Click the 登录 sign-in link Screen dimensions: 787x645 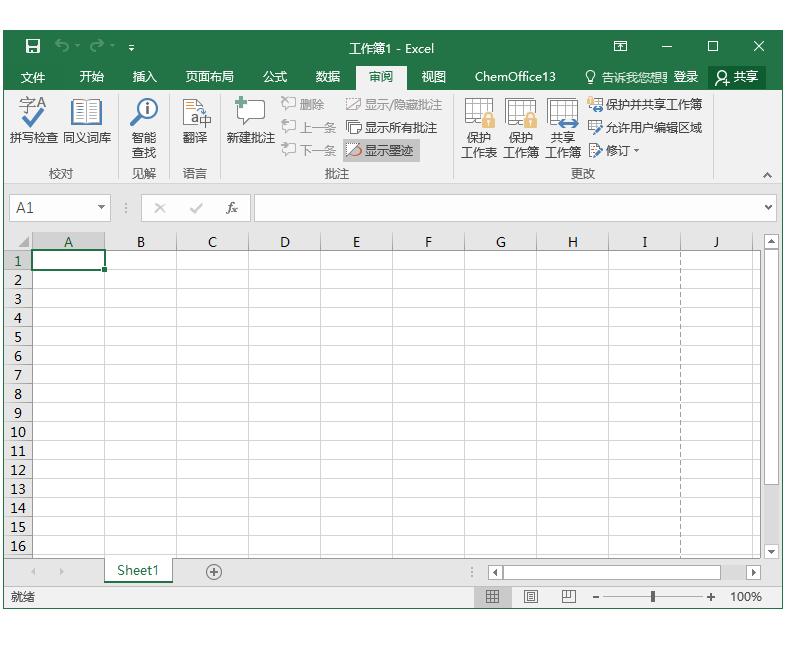point(686,77)
